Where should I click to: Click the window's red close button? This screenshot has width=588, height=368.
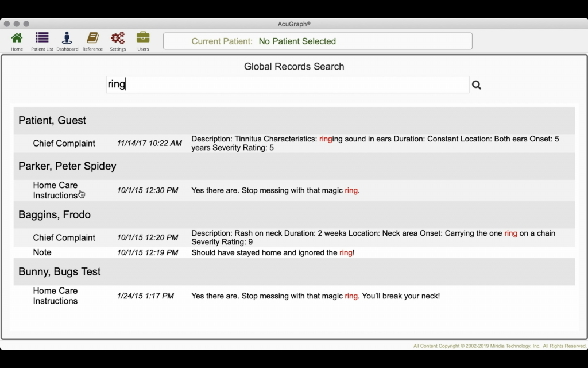pos(7,24)
